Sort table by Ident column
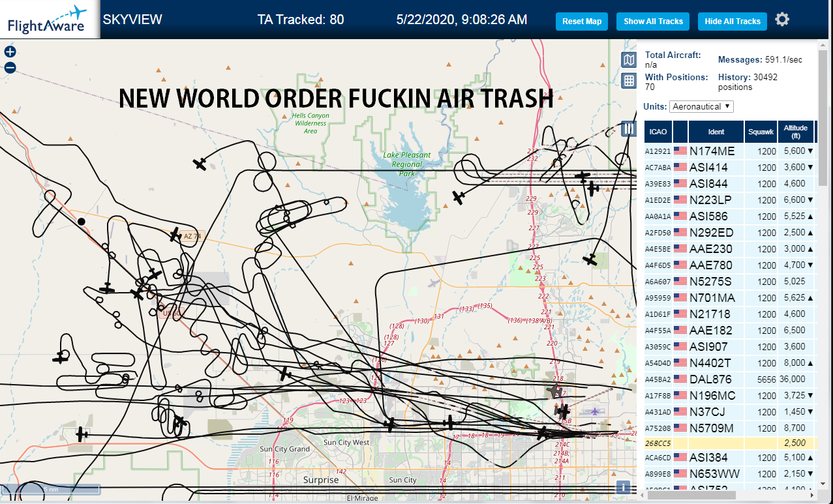Viewport: 833px width, 504px height. point(716,132)
